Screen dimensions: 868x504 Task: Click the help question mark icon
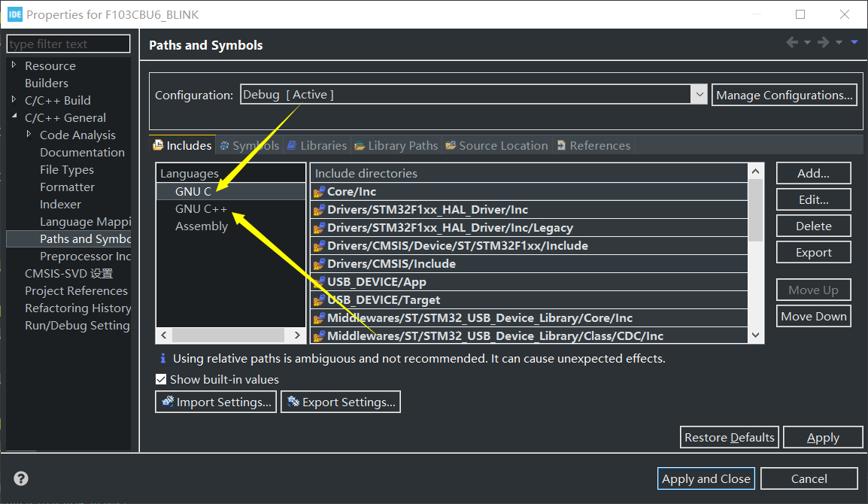(21, 478)
